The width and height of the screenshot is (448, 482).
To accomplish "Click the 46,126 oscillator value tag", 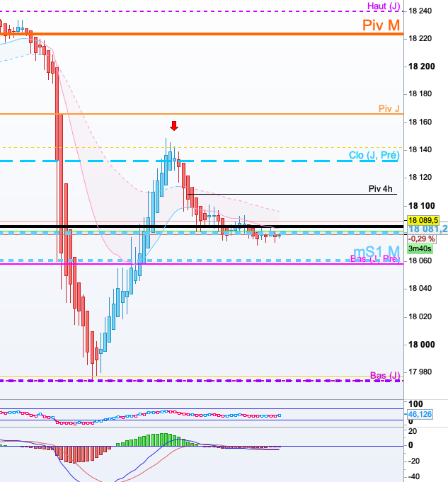I will [x=420, y=414].
